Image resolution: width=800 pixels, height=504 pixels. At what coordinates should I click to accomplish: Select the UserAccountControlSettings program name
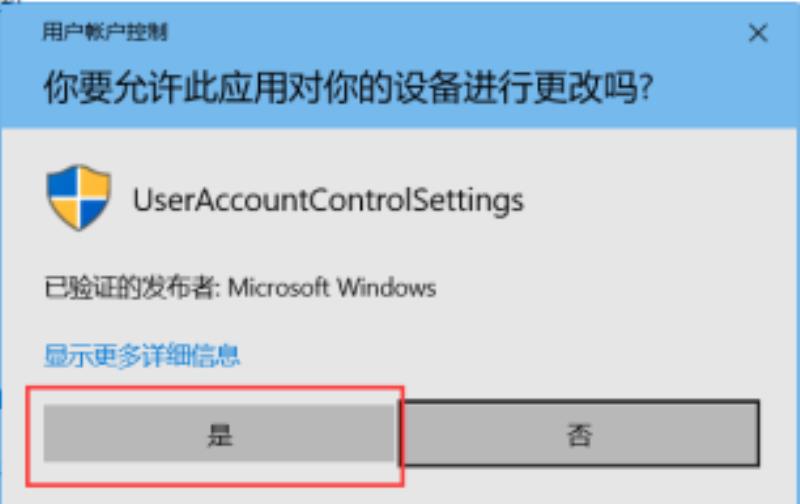tap(328, 200)
